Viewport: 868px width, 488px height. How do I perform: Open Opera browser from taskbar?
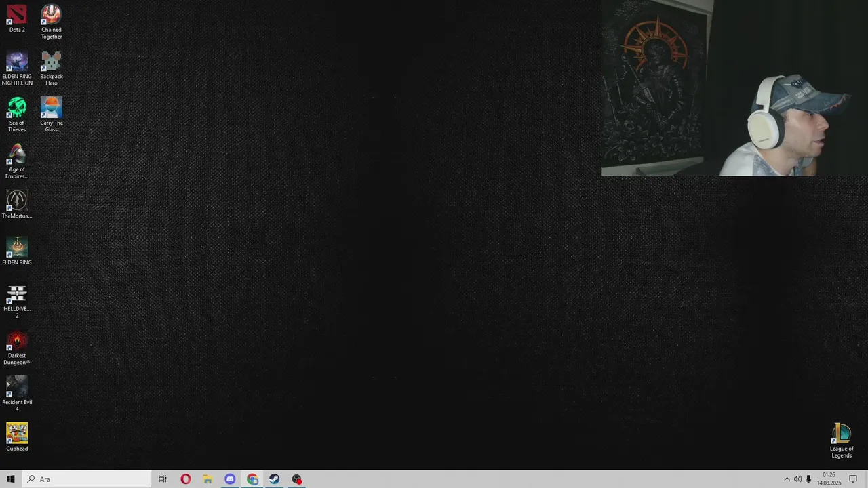point(185,479)
